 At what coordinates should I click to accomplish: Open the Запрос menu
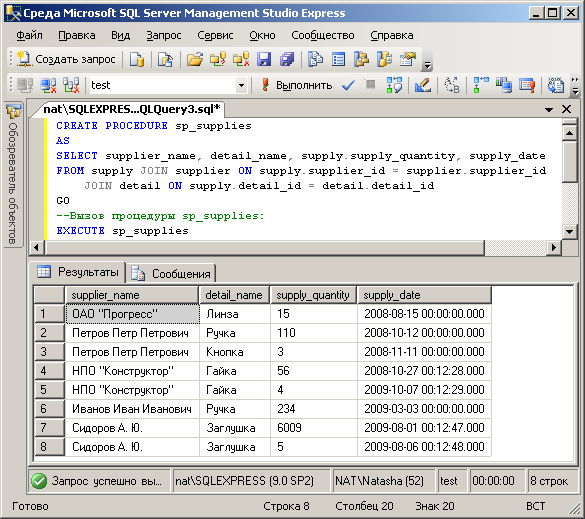pyautogui.click(x=163, y=35)
